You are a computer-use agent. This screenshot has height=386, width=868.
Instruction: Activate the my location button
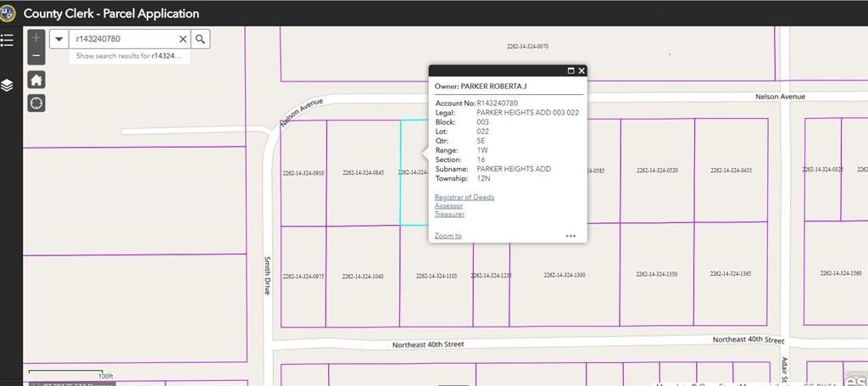[x=36, y=103]
